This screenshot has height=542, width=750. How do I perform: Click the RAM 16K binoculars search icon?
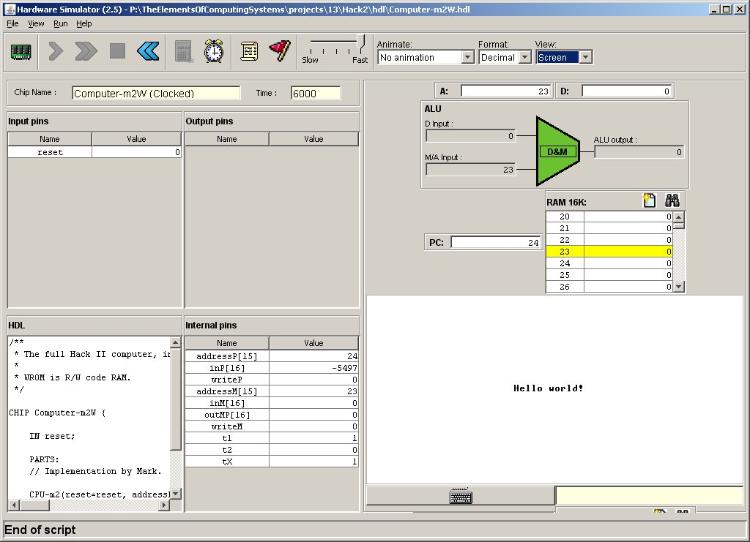[x=673, y=201]
